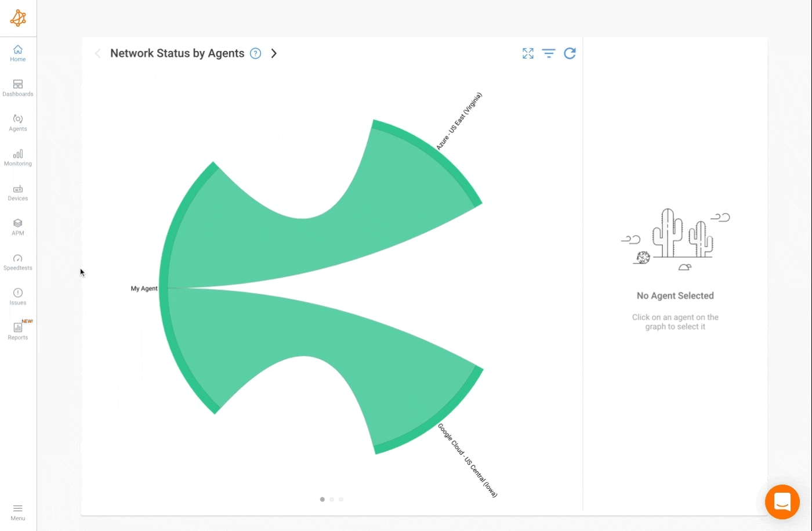Image resolution: width=812 pixels, height=531 pixels.
Task: Open help for Network Status by Agents
Action: (x=255, y=53)
